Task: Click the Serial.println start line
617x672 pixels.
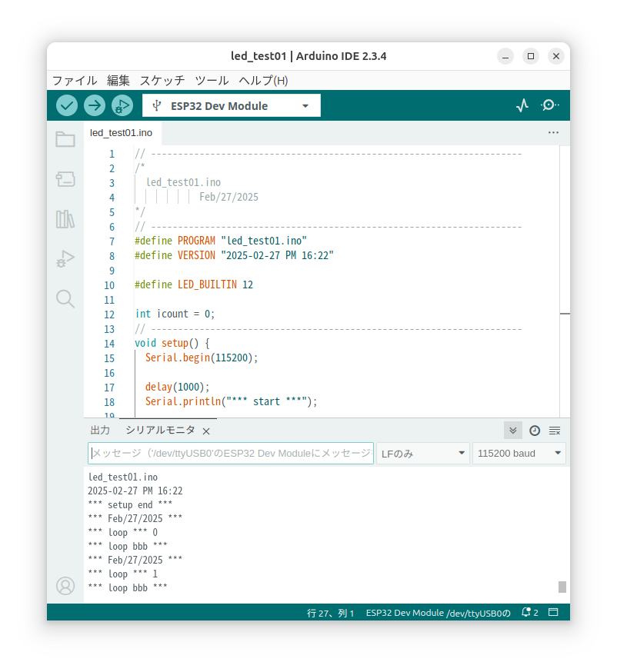Action: click(x=231, y=401)
